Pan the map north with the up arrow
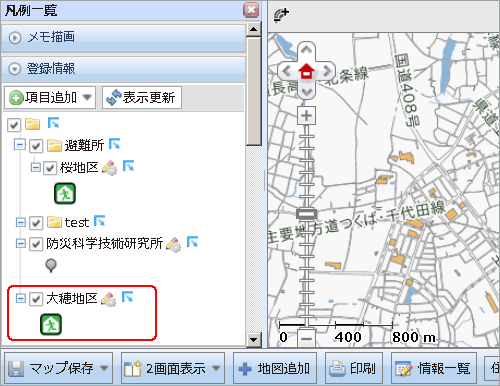 click(306, 51)
